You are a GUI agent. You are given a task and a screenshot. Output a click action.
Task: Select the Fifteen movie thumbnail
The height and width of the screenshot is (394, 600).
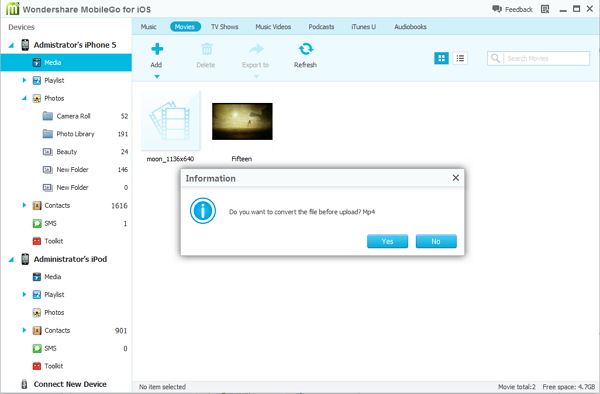click(x=242, y=121)
